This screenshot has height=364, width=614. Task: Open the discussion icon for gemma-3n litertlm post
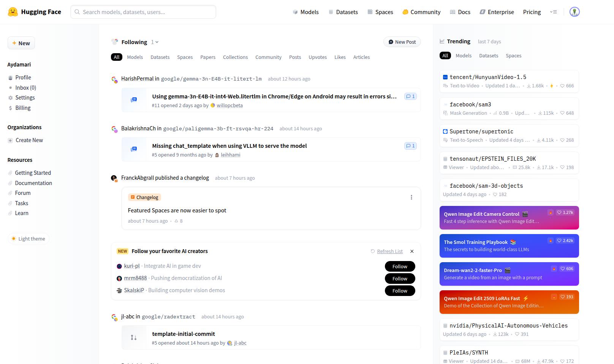click(x=134, y=100)
